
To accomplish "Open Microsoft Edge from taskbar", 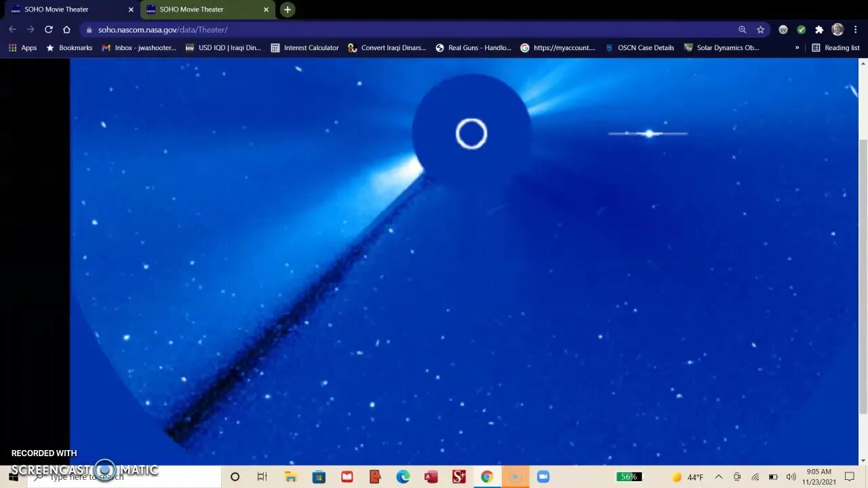I will (403, 477).
